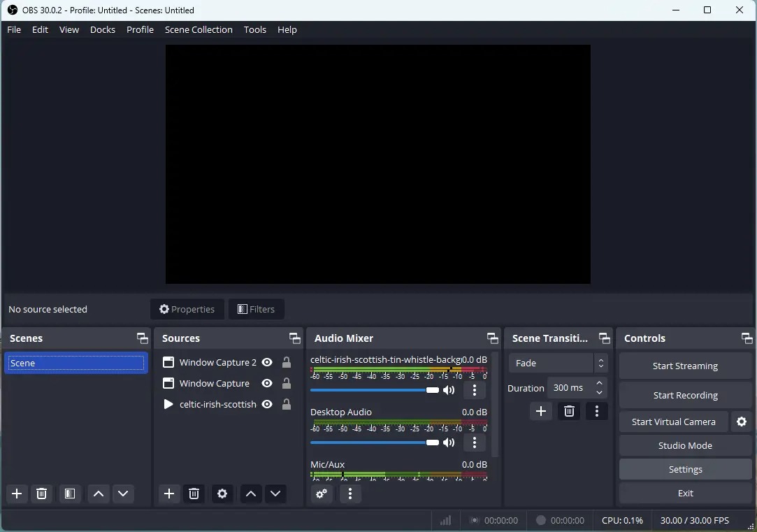Hide the Window Capture source
Viewport: 757px width, 532px height.
tap(267, 383)
